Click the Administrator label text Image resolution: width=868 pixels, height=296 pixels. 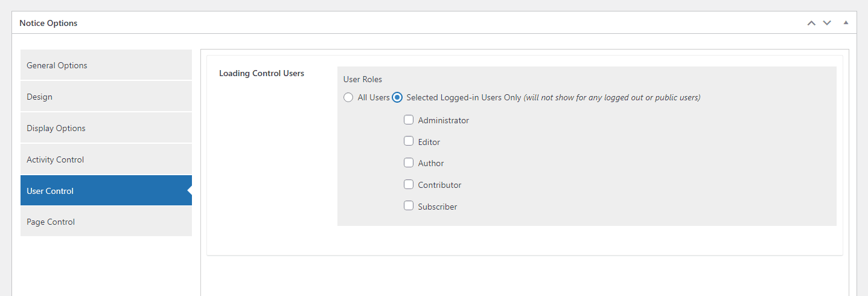point(444,120)
